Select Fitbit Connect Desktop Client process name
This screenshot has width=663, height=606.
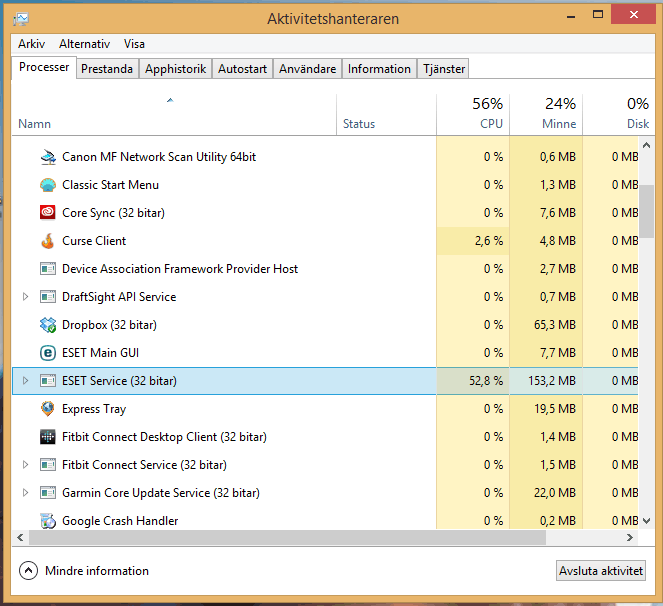point(164,437)
